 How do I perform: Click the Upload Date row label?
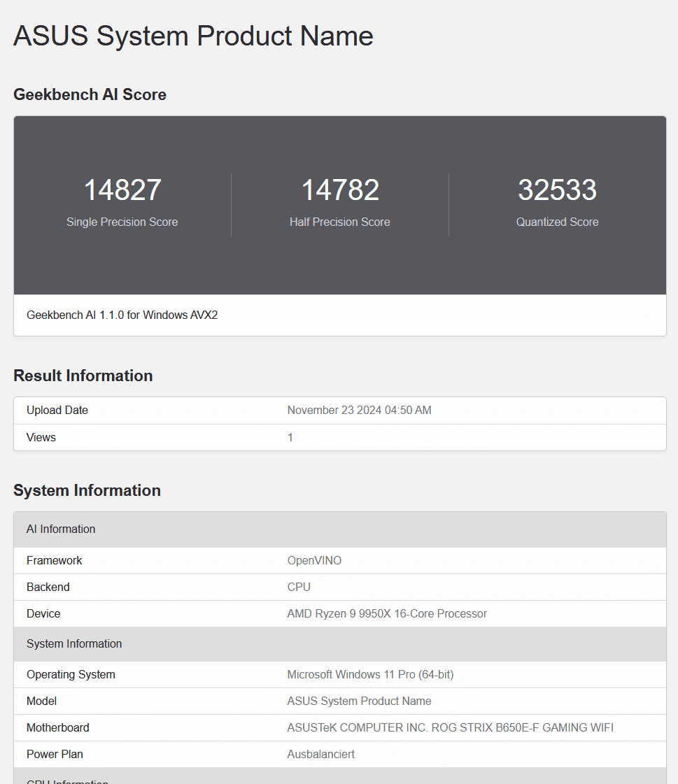(x=57, y=410)
